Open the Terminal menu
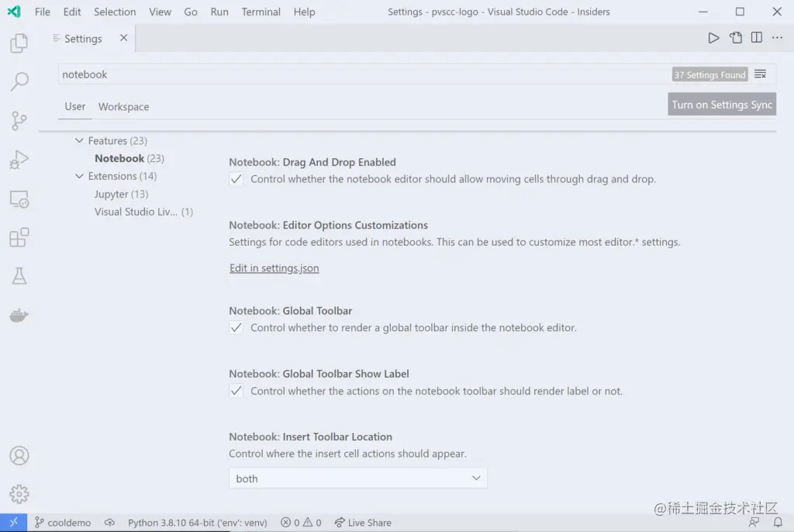 click(x=261, y=12)
